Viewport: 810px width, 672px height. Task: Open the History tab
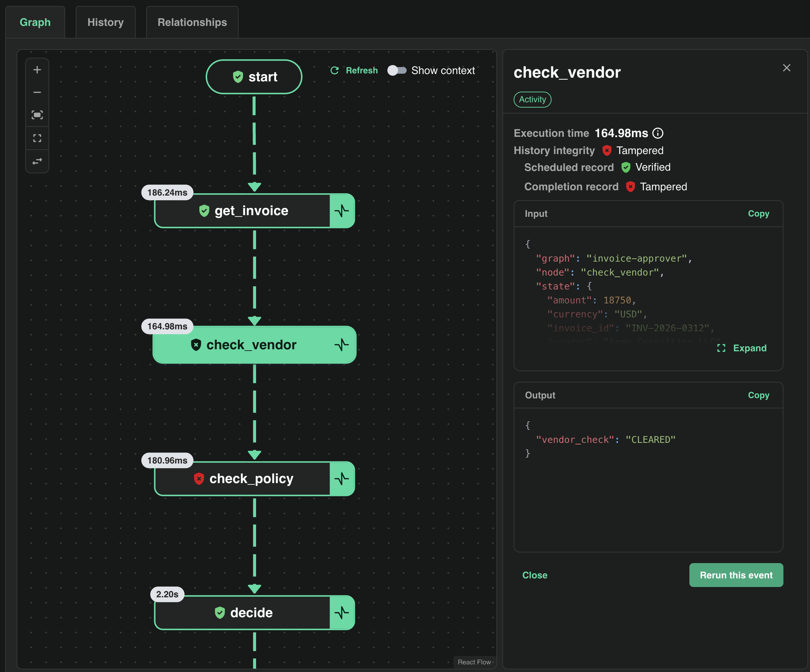105,22
